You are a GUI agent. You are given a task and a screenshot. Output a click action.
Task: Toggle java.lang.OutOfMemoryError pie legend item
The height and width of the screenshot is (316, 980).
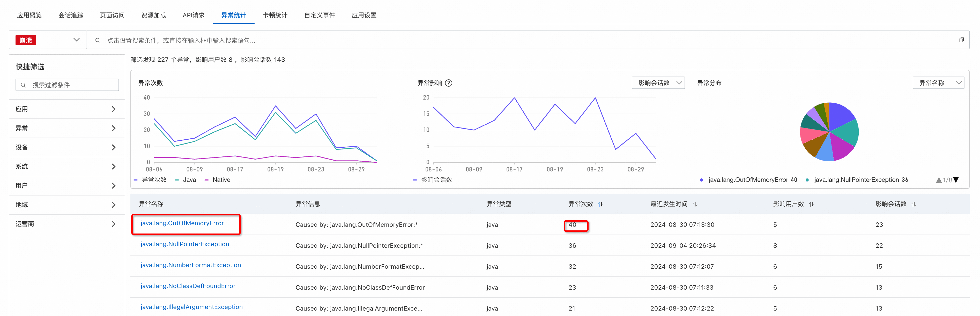pos(748,180)
